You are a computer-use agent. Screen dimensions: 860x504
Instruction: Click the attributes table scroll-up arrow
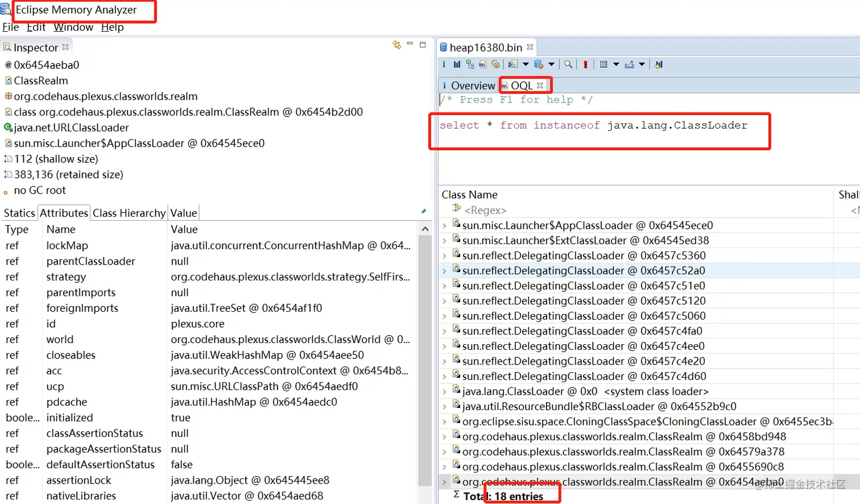[x=425, y=229]
